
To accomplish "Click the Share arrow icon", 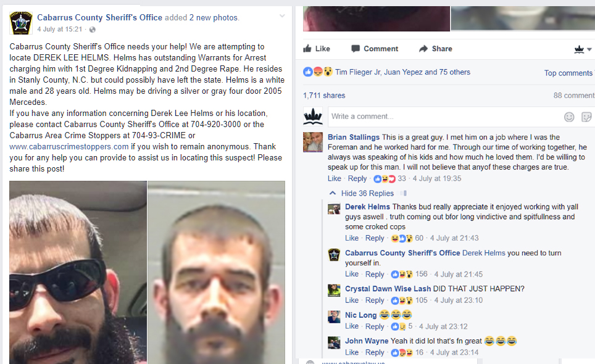I will coord(423,49).
